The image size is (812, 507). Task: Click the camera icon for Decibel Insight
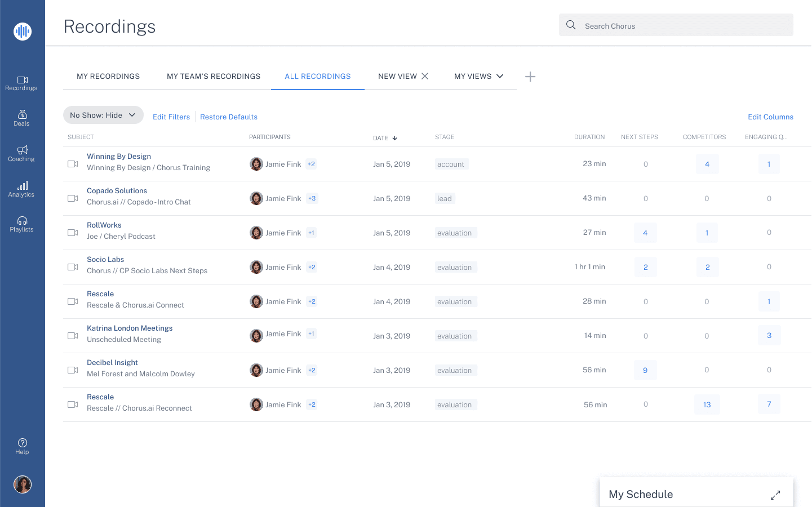73,370
